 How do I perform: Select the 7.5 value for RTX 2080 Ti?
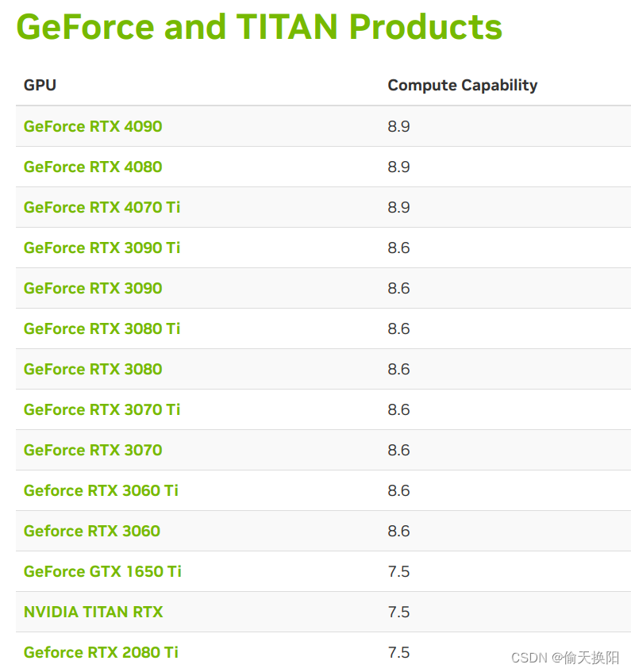tap(398, 652)
